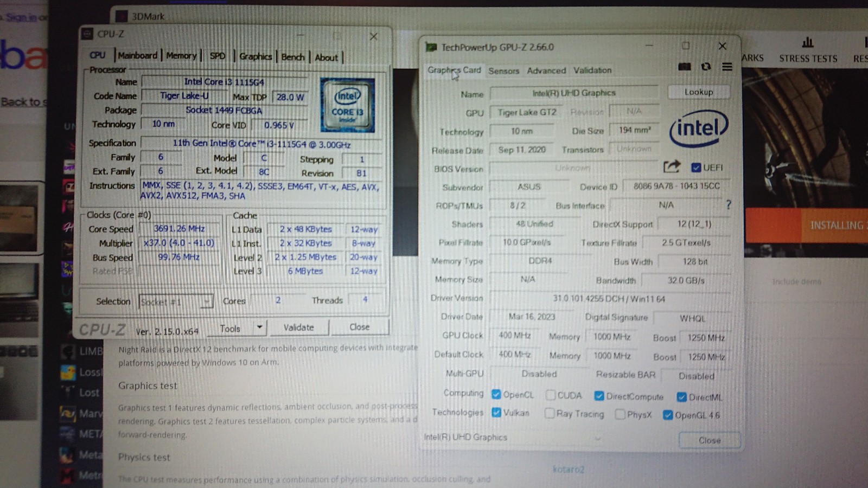Screen dimensions: 868x488
Task: Click the GPU-Z title bar app icon
Action: point(431,47)
